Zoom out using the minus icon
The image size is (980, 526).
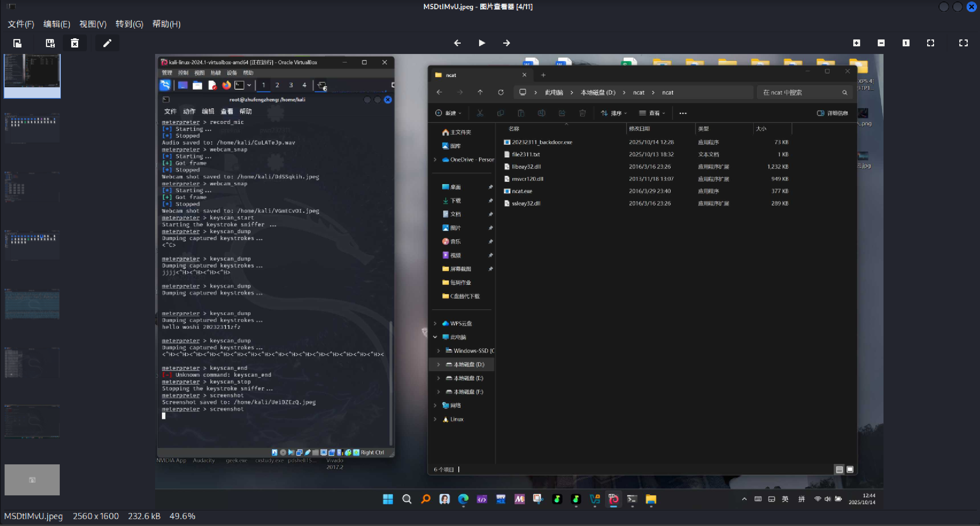[881, 43]
